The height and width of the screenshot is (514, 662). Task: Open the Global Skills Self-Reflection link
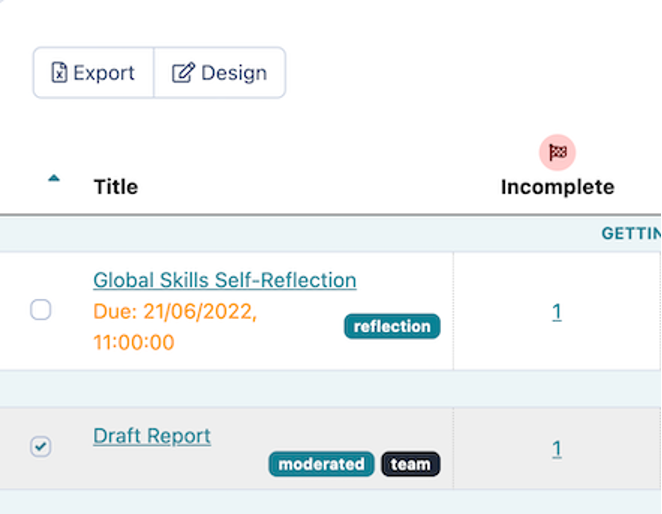point(224,280)
